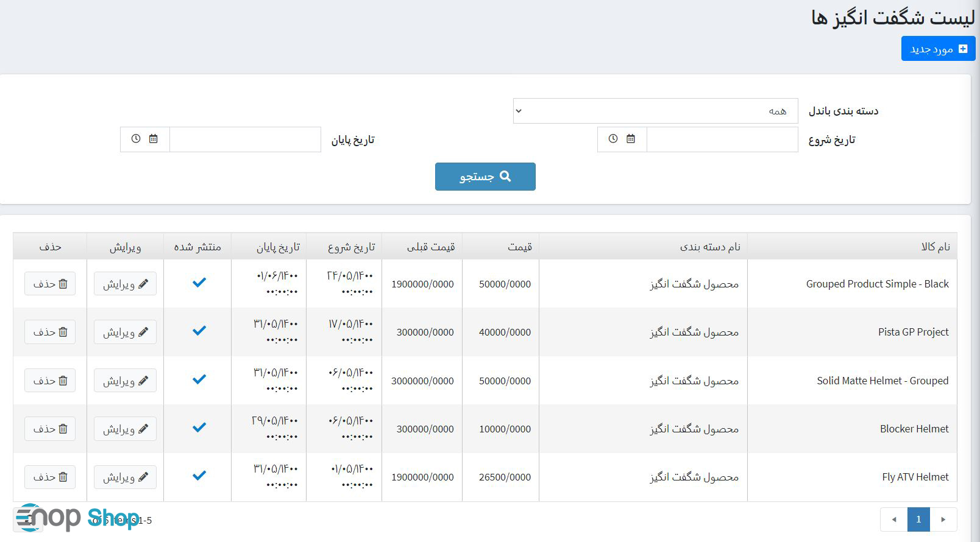980x542 pixels.
Task: Edit the Solid Matte Helmet - Grouped row
Action: [x=125, y=381]
